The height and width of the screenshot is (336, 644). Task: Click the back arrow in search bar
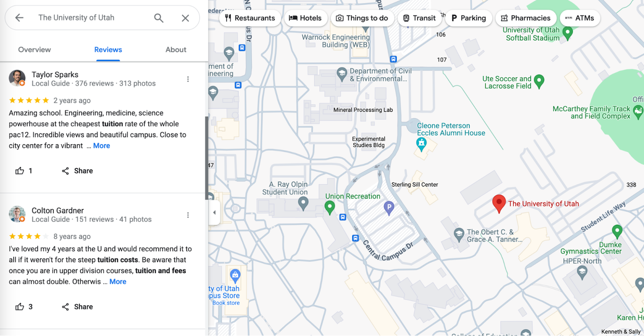pos(19,18)
